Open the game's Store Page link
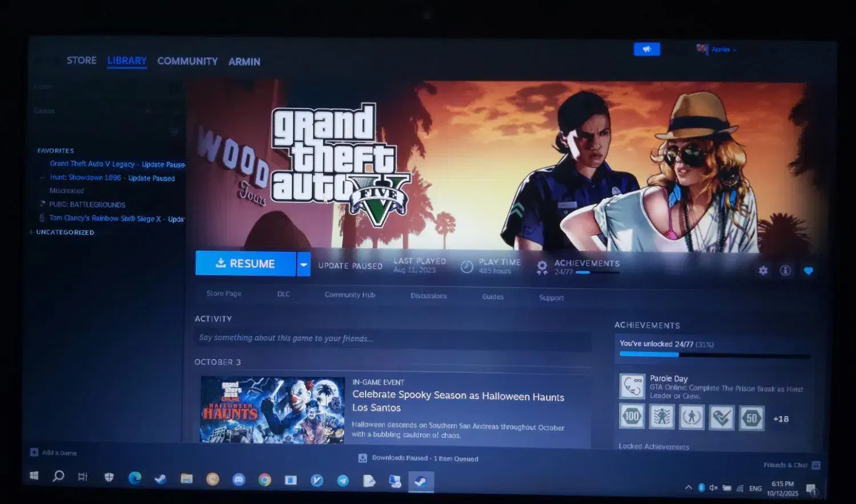856x504 pixels. pyautogui.click(x=224, y=294)
